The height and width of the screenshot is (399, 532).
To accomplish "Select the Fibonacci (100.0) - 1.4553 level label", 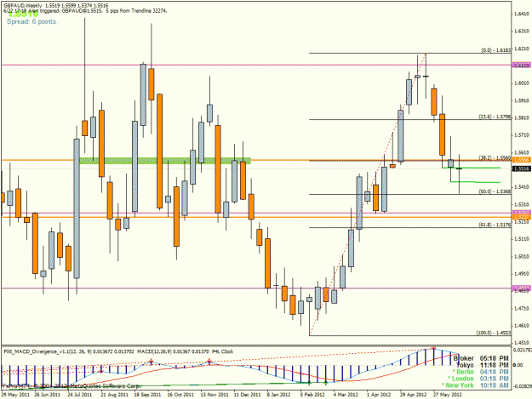I will pyautogui.click(x=494, y=333).
